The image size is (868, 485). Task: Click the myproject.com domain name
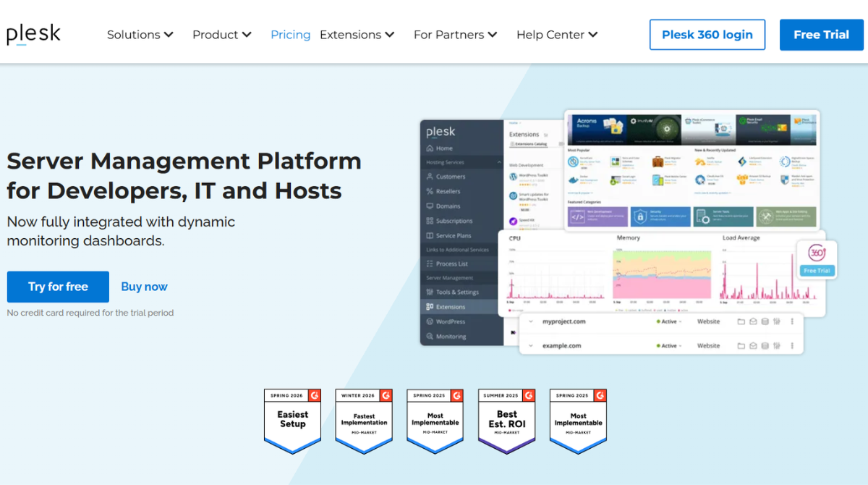(x=564, y=321)
